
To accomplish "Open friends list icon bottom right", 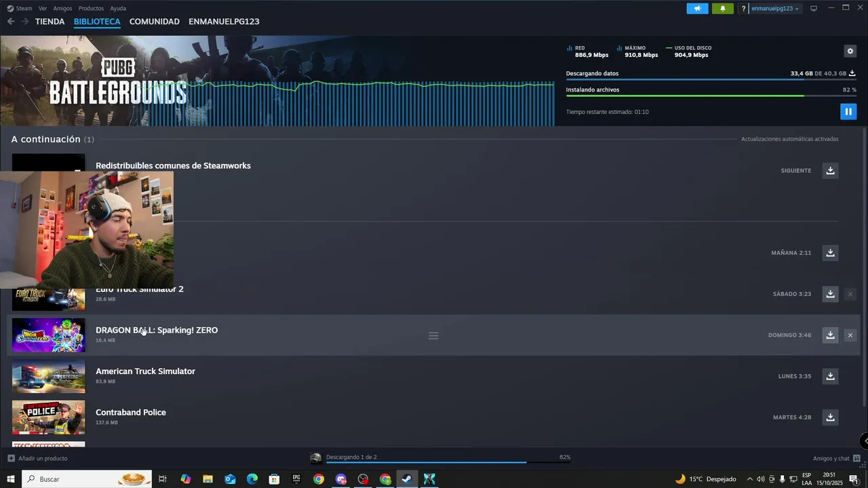I will (x=856, y=458).
